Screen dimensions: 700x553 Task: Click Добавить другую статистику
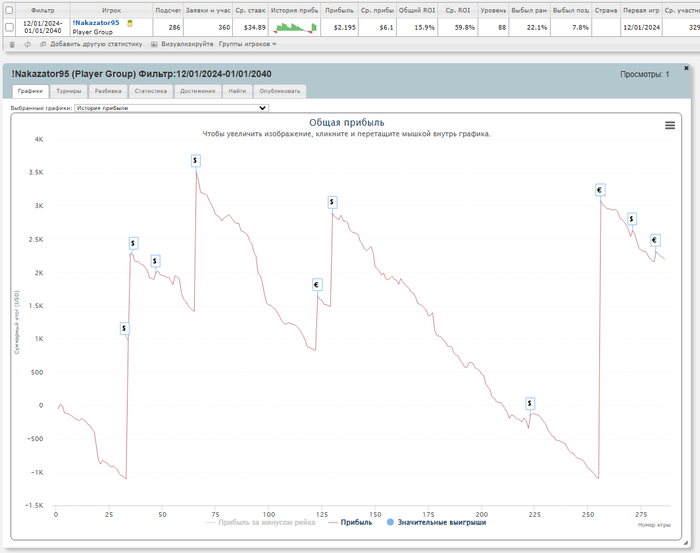tap(96, 44)
